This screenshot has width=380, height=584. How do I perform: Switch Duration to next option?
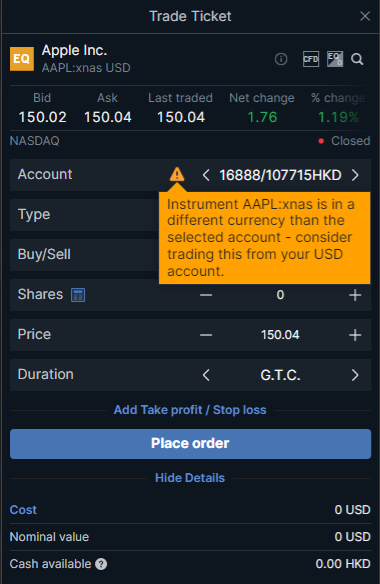pyautogui.click(x=355, y=375)
